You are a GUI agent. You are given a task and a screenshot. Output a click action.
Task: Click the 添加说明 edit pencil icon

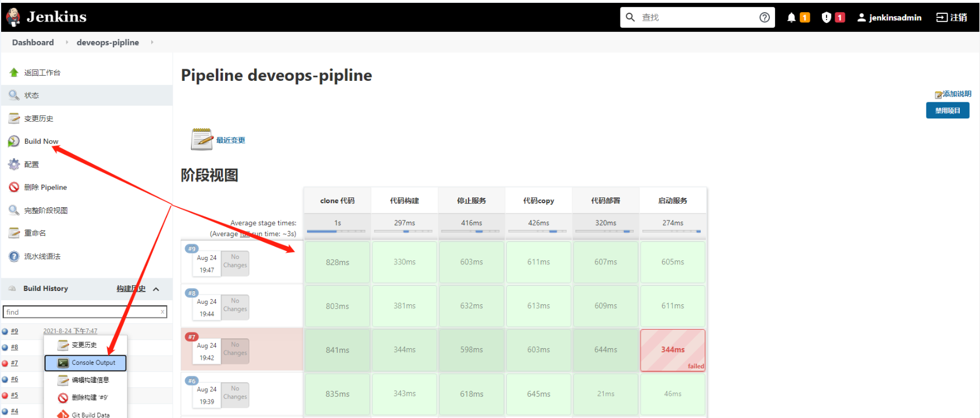[x=938, y=95]
